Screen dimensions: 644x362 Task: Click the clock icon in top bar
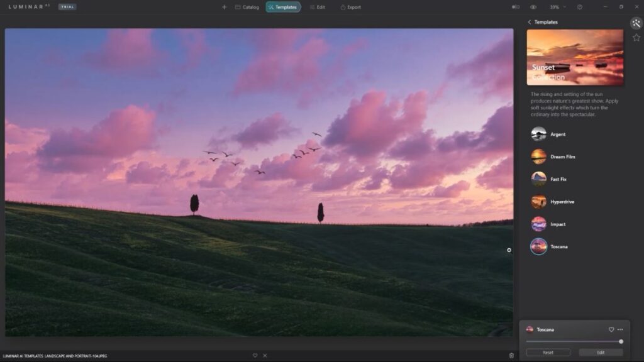[x=579, y=7]
